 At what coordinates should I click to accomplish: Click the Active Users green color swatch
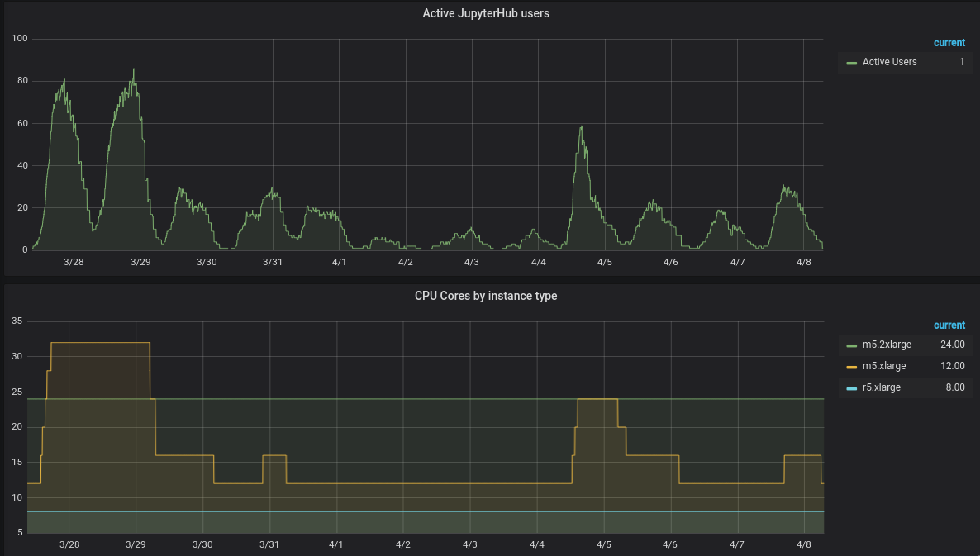coord(851,63)
